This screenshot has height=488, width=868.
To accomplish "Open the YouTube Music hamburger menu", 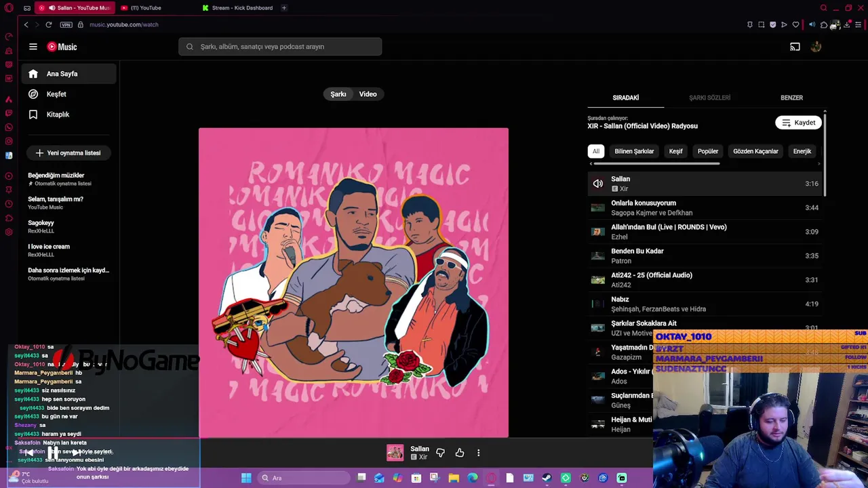I will [33, 47].
